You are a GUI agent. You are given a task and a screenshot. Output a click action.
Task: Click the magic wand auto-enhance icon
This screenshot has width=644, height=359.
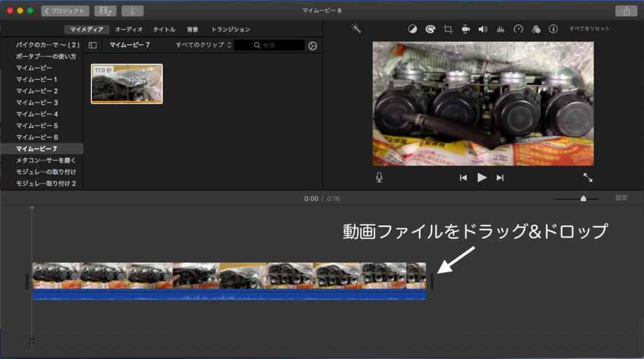click(356, 28)
